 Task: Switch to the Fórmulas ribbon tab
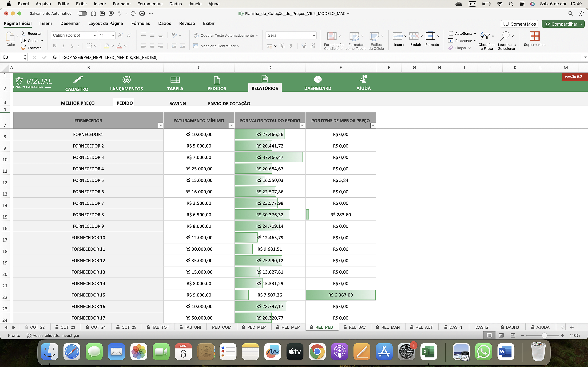tap(140, 23)
